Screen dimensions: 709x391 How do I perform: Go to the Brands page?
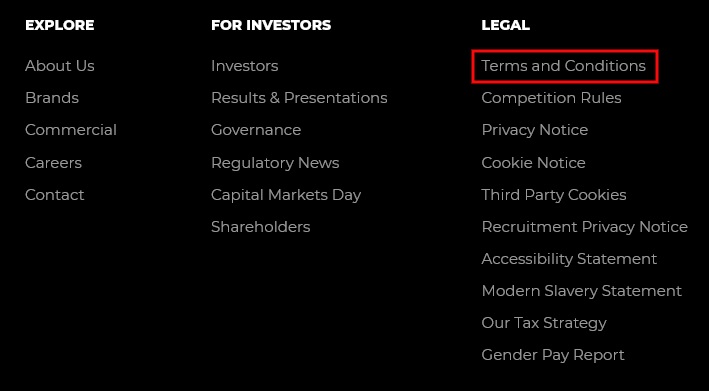coord(52,98)
